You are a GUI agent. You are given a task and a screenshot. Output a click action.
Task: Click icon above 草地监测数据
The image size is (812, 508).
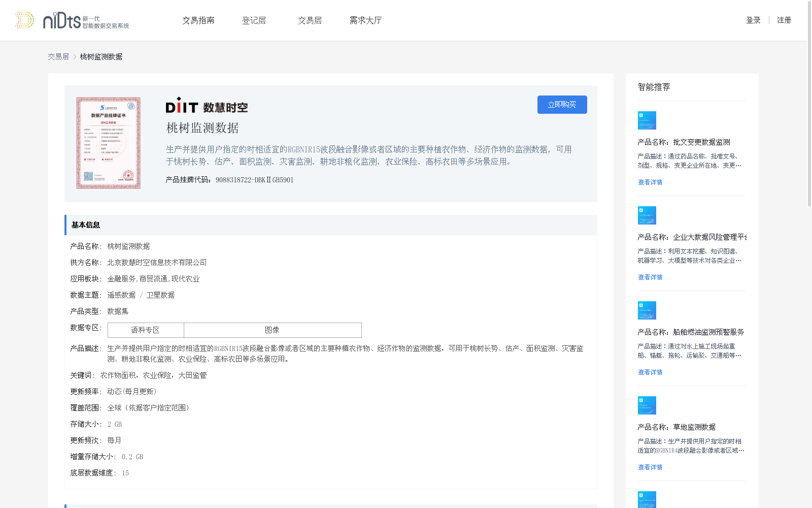click(x=647, y=405)
